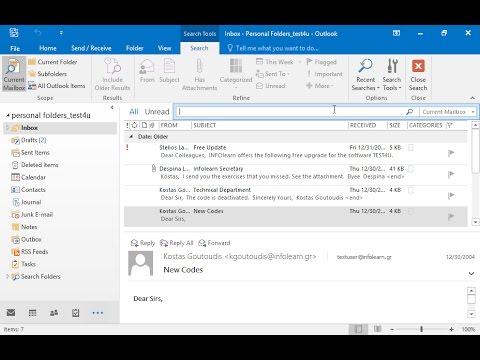Image resolution: width=480 pixels, height=360 pixels.
Task: Select the Current Mailbox scope button
Action: [14, 74]
